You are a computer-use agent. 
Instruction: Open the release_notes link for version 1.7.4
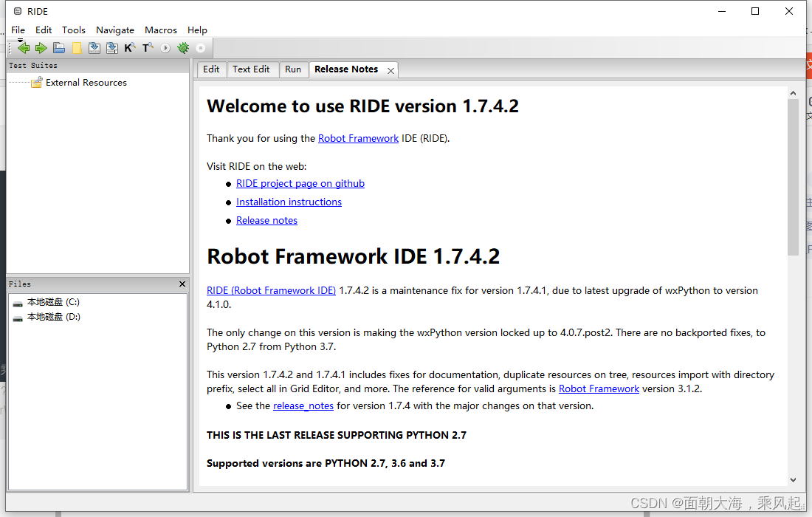(303, 406)
